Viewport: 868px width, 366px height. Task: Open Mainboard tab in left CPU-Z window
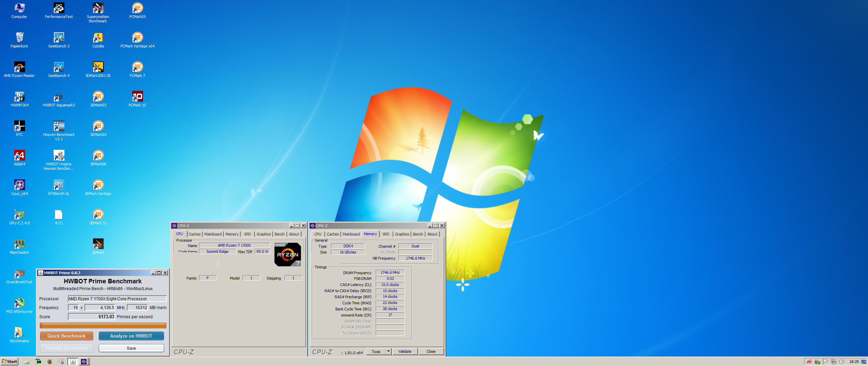point(213,234)
